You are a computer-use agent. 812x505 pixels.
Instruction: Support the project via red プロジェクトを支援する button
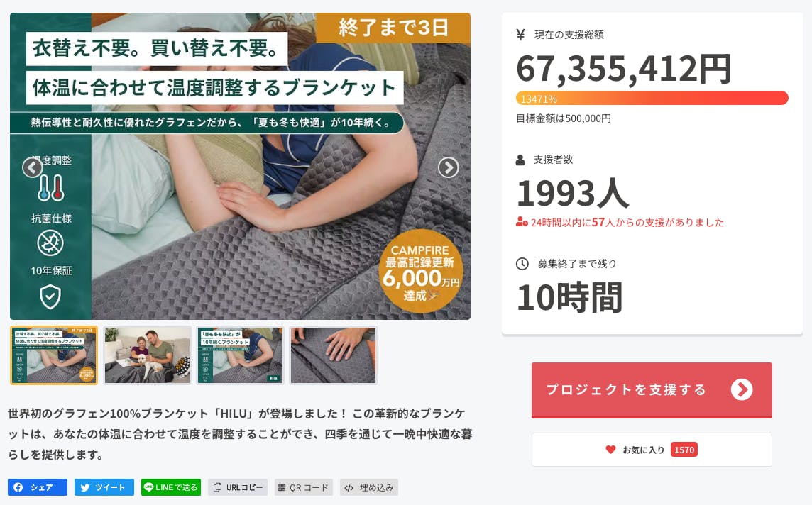point(652,390)
